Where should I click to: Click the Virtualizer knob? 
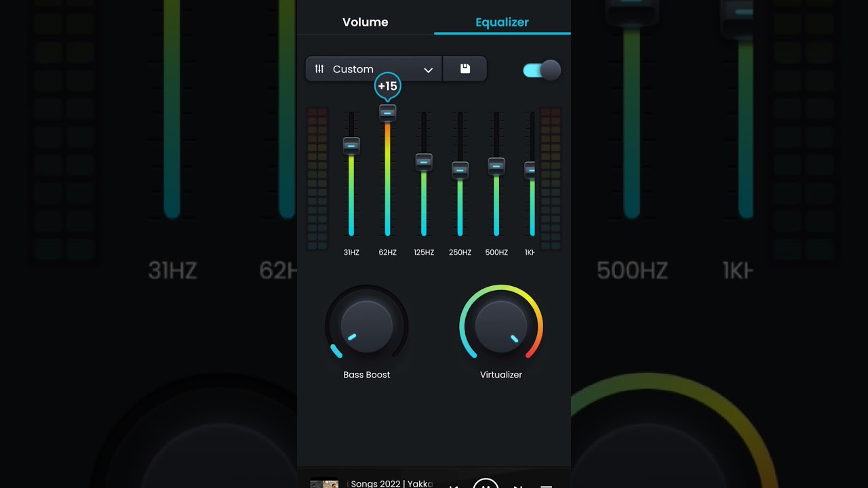point(501,326)
